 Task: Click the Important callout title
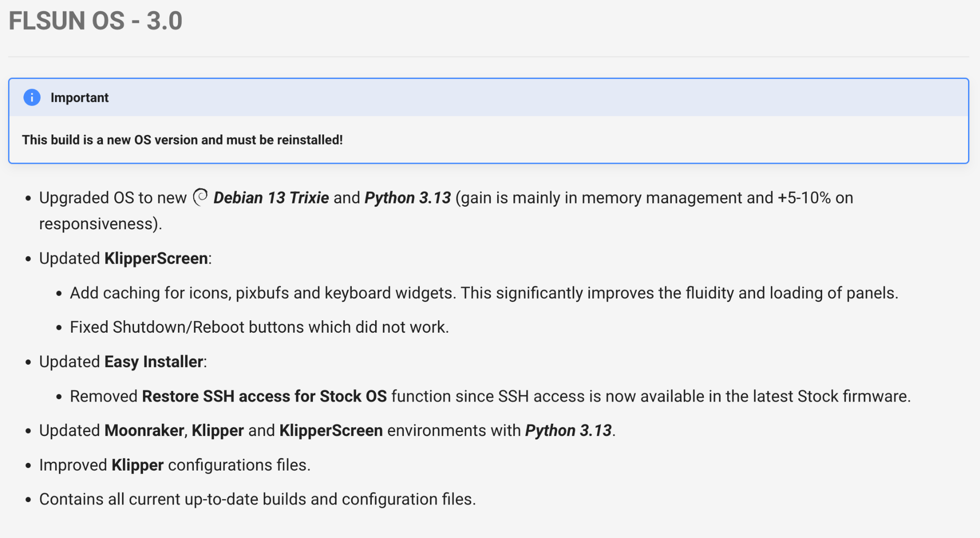pyautogui.click(x=79, y=98)
